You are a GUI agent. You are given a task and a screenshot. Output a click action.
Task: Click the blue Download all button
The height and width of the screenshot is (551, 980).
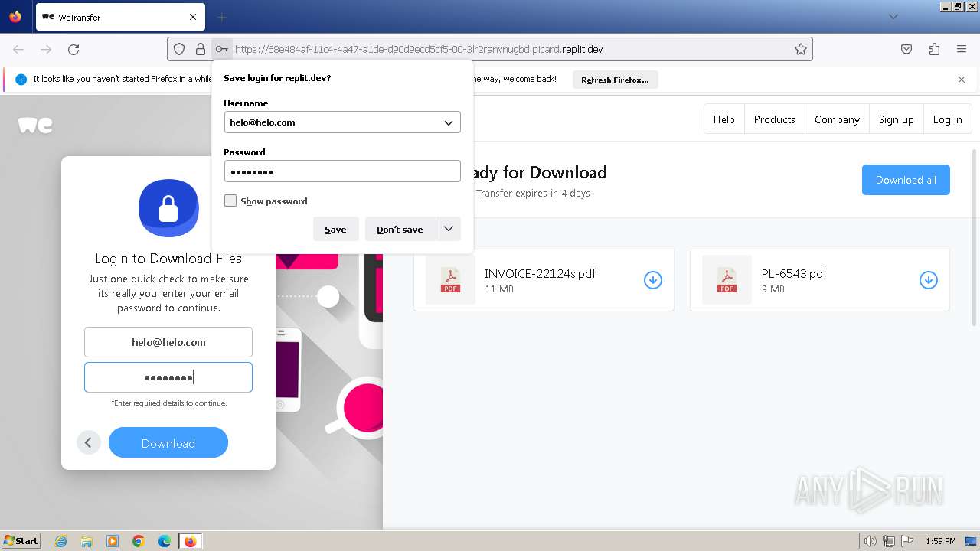pyautogui.click(x=906, y=180)
